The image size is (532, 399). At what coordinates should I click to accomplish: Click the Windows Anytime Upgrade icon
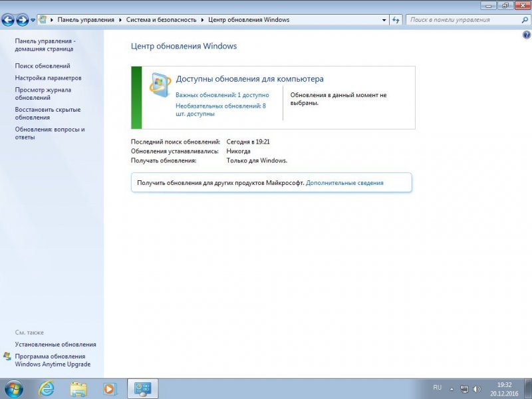click(x=7, y=356)
